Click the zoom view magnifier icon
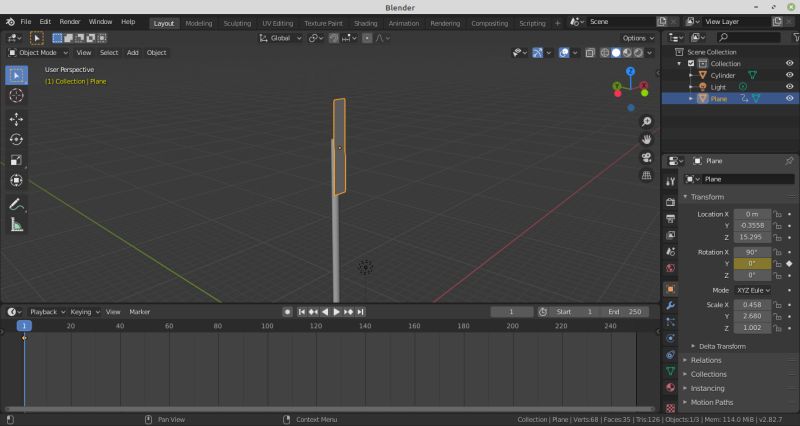The height and width of the screenshot is (426, 800). (646, 121)
